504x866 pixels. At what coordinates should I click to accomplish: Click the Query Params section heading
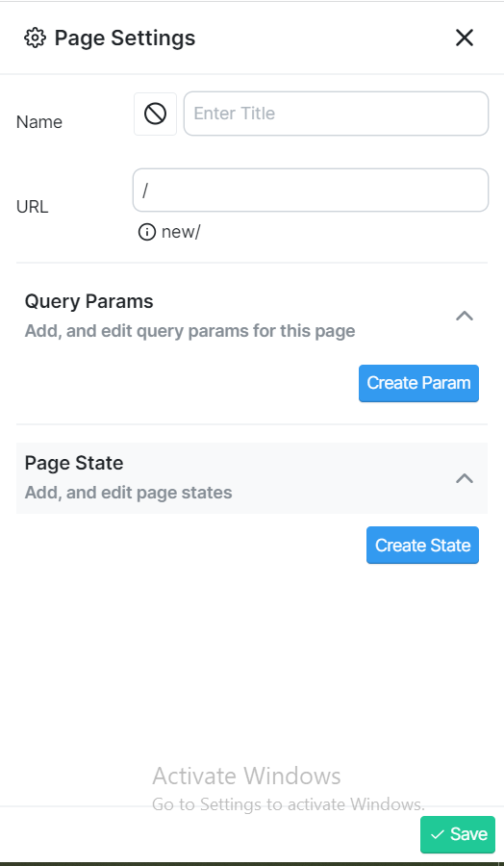tap(88, 301)
